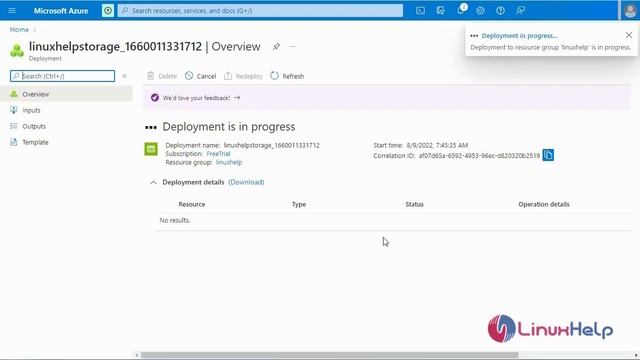640x360 pixels.
Task: Select Overview in the left menu
Action: click(66, 94)
